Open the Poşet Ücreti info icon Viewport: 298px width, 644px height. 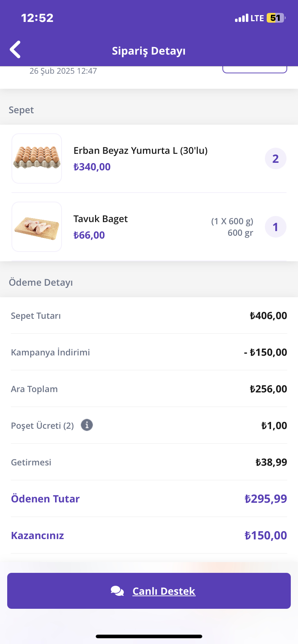pyautogui.click(x=87, y=425)
